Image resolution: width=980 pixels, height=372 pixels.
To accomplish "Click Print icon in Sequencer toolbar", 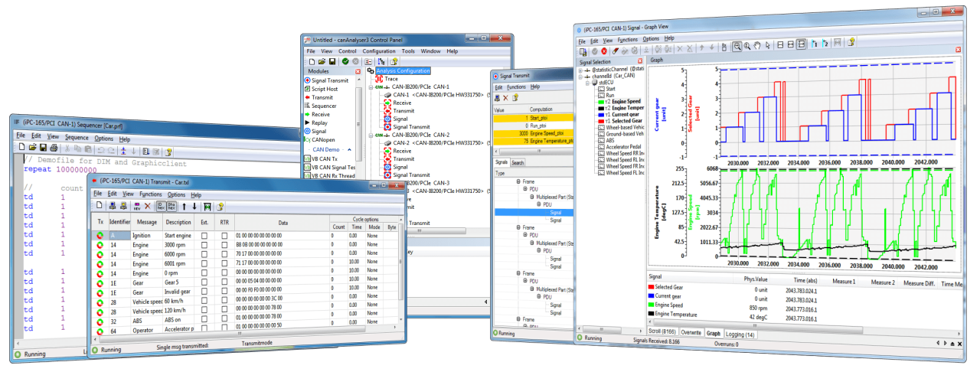I will tap(54, 148).
